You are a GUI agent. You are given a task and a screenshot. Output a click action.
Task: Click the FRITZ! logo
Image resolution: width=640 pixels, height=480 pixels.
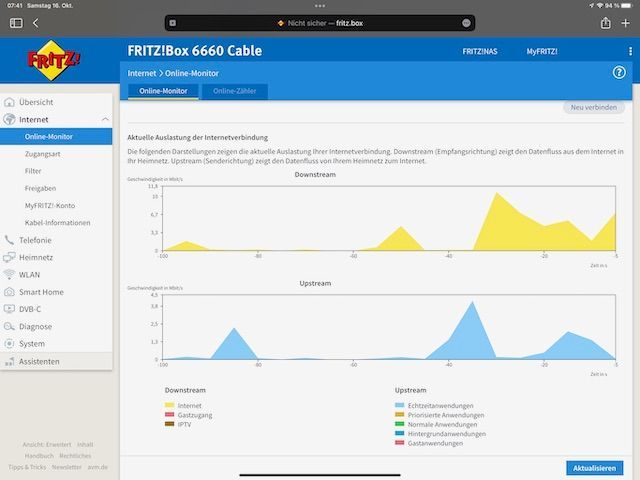[53, 60]
